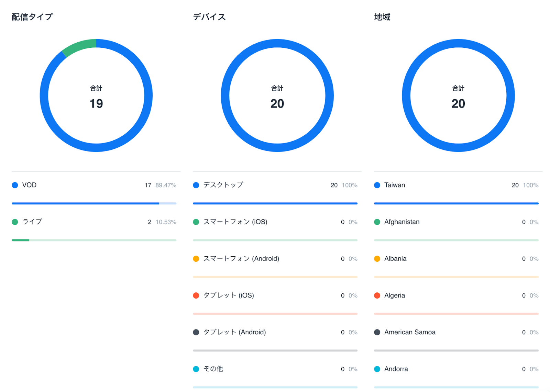
Task: Click the blue VOD legend dot
Action: tap(15, 185)
